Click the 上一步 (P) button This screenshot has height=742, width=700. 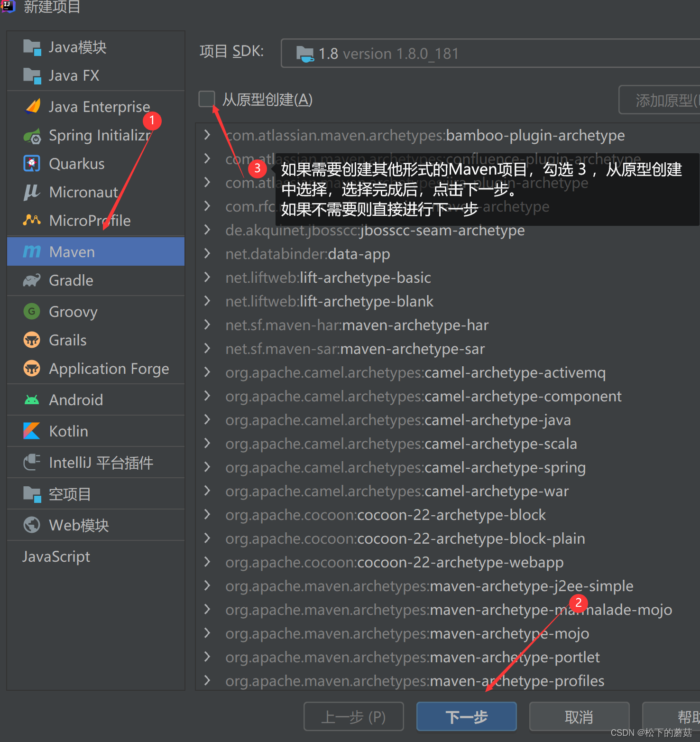tap(353, 716)
